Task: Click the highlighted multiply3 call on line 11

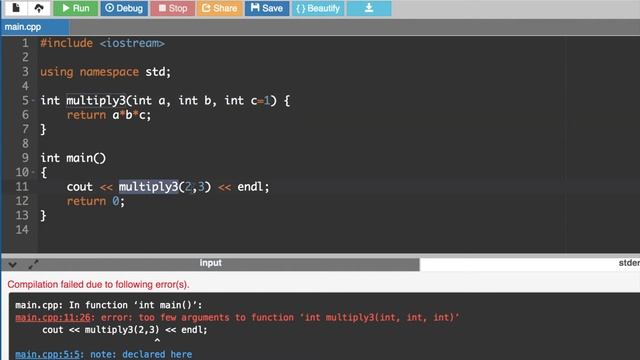Action: pyautogui.click(x=149, y=187)
